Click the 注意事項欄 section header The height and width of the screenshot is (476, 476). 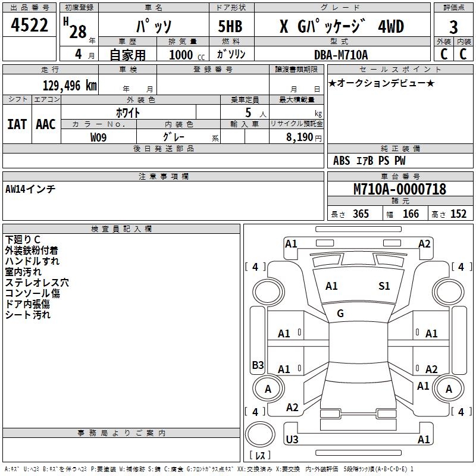(164, 176)
